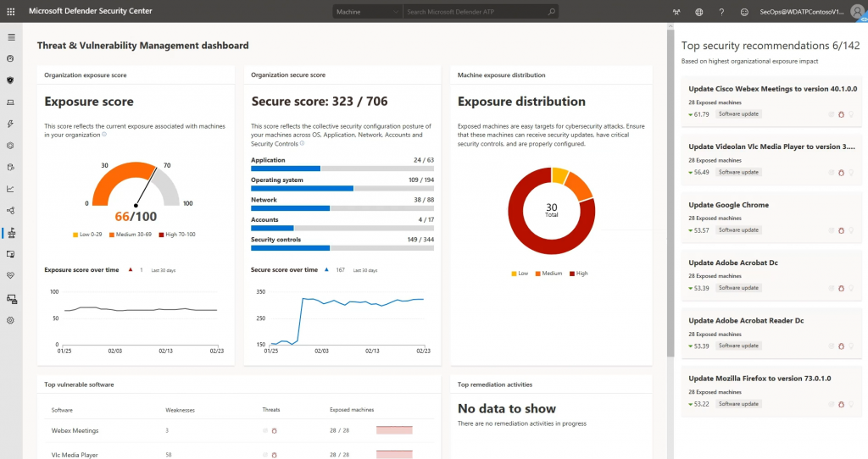Open the Machines list laptop icon
The image size is (868, 459).
[10, 102]
